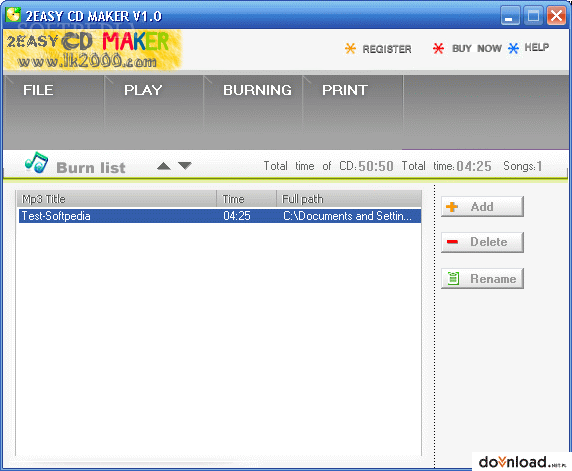Viewport: 572px width, 471px height.
Task: Move song down with the down arrow
Action: (185, 166)
